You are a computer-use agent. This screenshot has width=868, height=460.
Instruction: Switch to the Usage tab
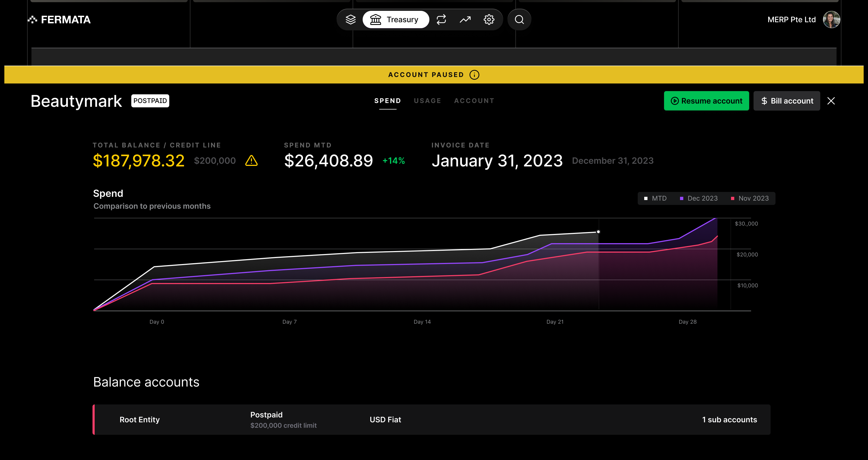427,101
